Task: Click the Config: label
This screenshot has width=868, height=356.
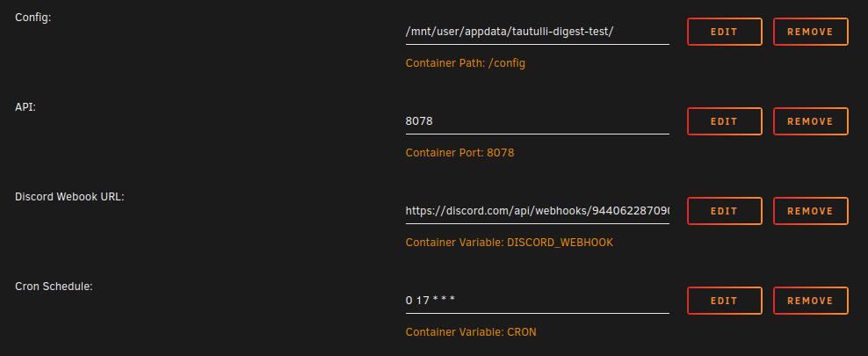Action: 33,18
